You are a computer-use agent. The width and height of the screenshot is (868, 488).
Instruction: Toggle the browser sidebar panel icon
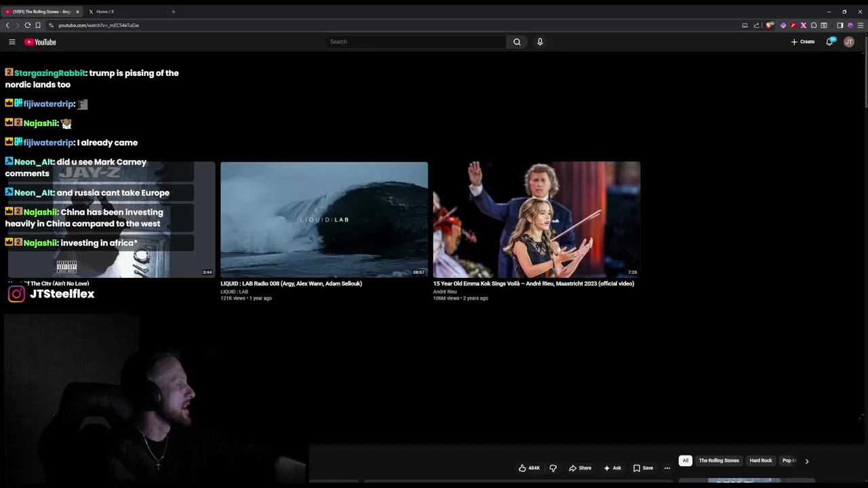coord(840,25)
